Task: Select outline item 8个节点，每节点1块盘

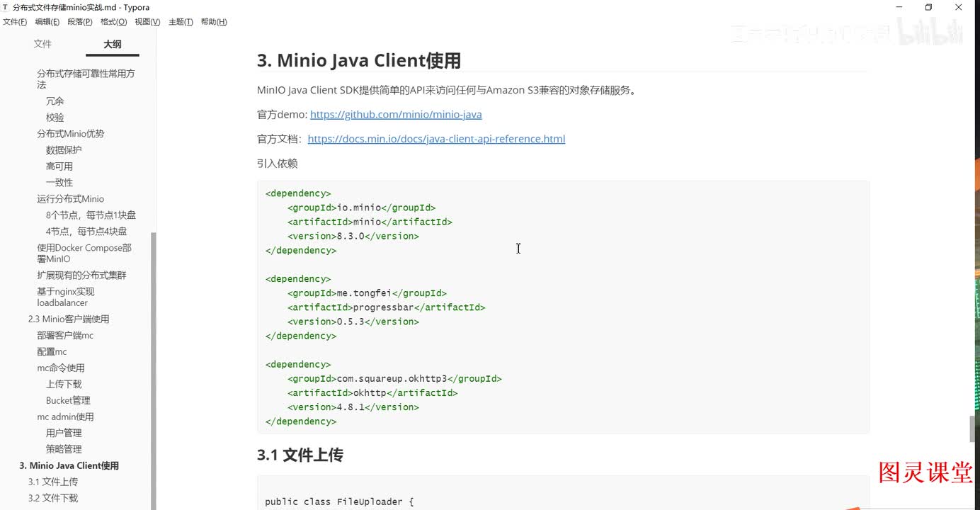Action: [91, 215]
